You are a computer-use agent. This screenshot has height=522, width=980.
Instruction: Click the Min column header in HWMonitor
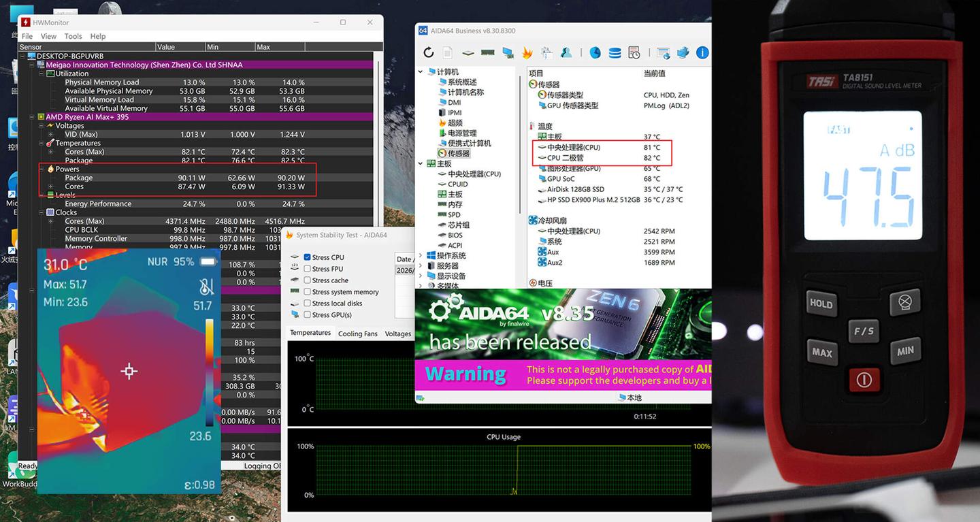[230, 47]
